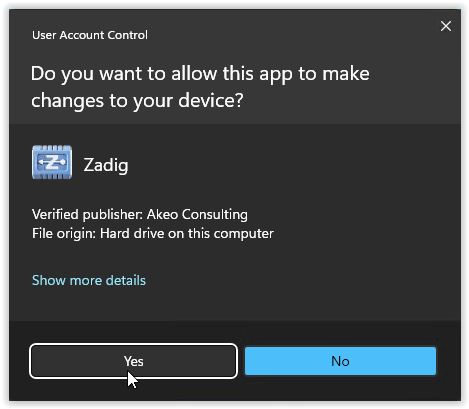Deny the changes with the No button

click(340, 361)
